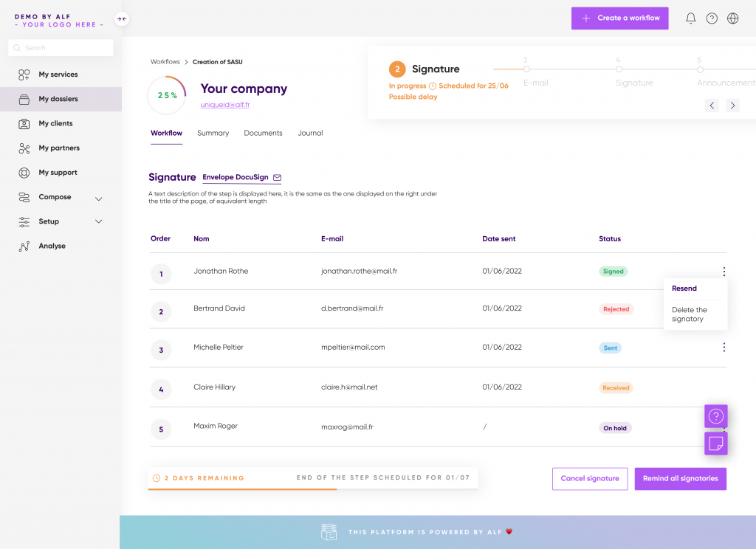756x549 pixels.
Task: Switch to the Documents tab
Action: pos(263,133)
